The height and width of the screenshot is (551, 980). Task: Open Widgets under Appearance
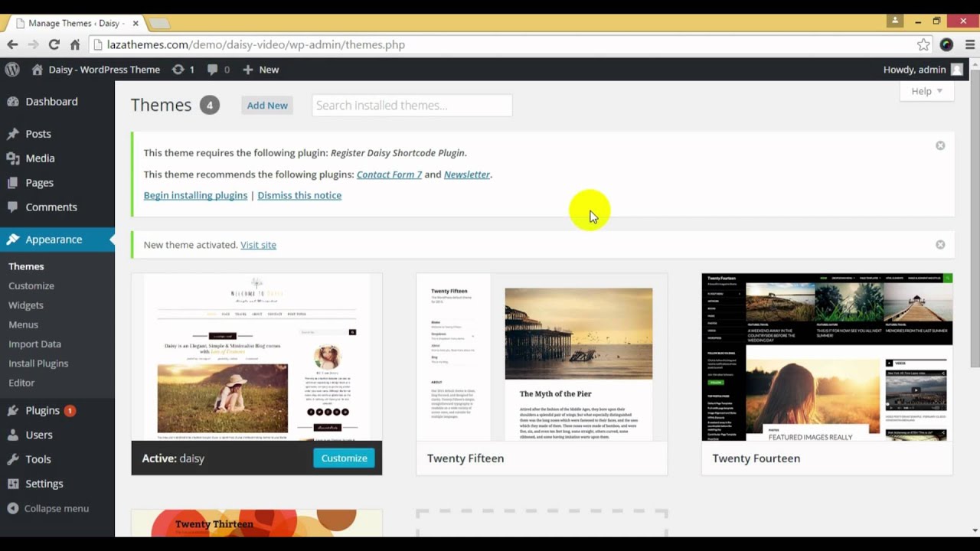(25, 305)
